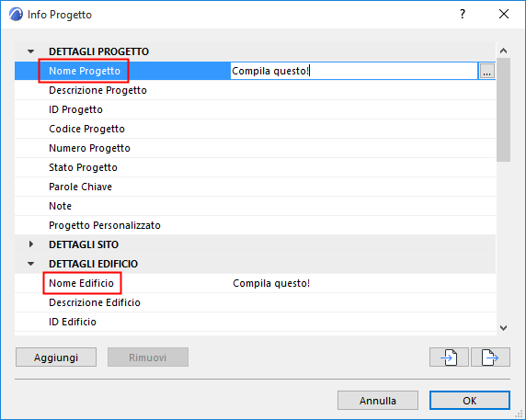Click the DETTAGLI EDIFICIO header text

tap(93, 264)
